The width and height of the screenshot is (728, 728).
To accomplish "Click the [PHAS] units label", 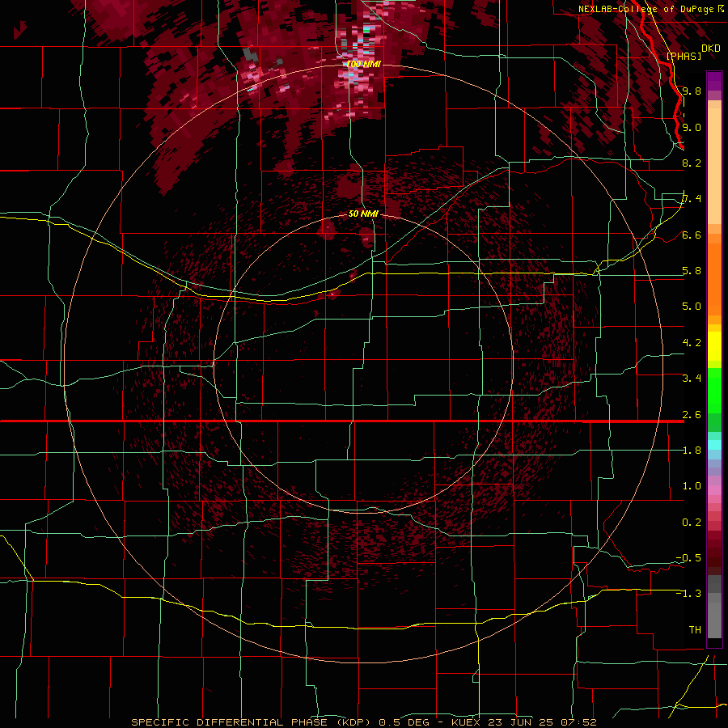I will [x=684, y=56].
